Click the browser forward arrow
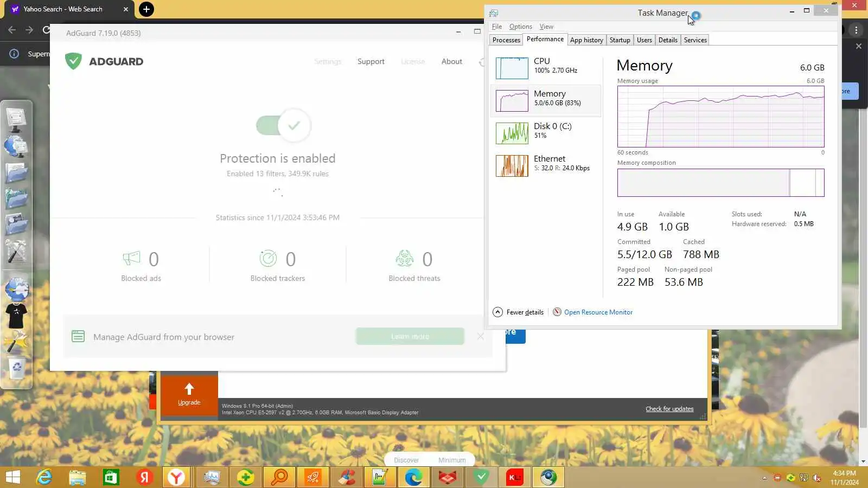Image resolution: width=868 pixels, height=488 pixels. tap(29, 30)
